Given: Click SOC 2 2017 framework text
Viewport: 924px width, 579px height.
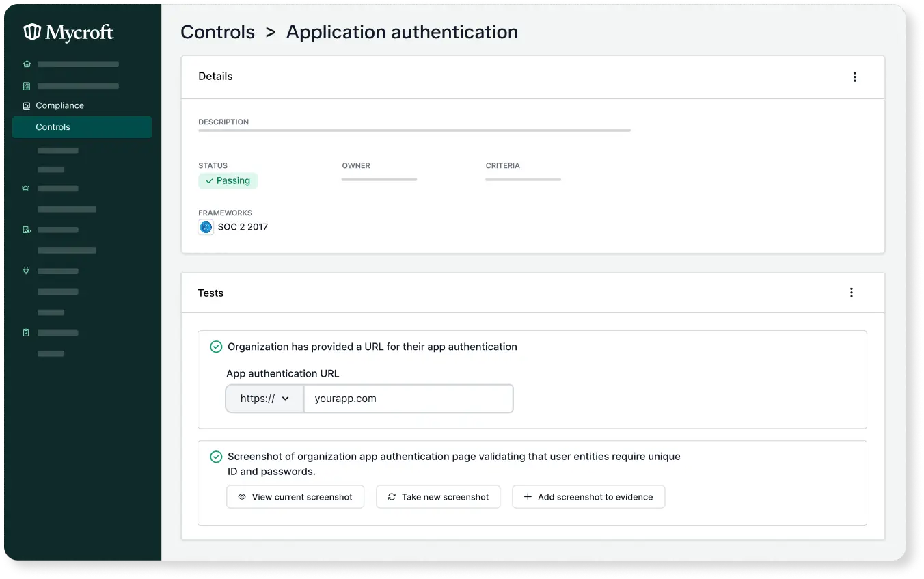Looking at the screenshot, I should point(243,227).
